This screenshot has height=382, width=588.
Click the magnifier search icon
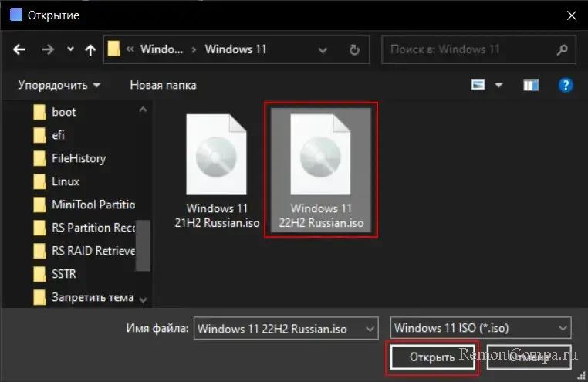pos(562,49)
